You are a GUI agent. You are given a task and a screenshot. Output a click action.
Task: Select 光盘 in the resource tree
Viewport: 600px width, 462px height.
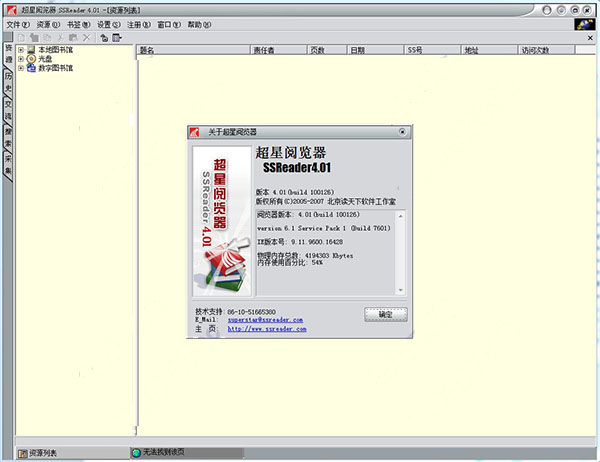coord(45,59)
